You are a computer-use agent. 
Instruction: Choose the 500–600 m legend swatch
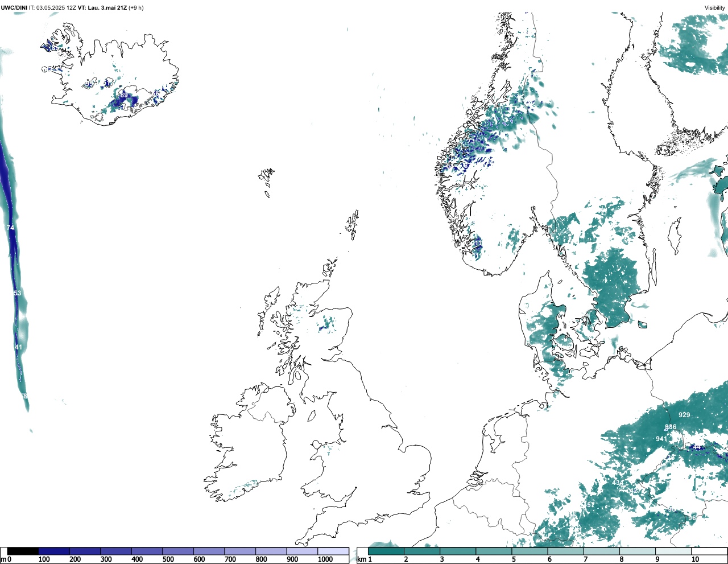(178, 551)
